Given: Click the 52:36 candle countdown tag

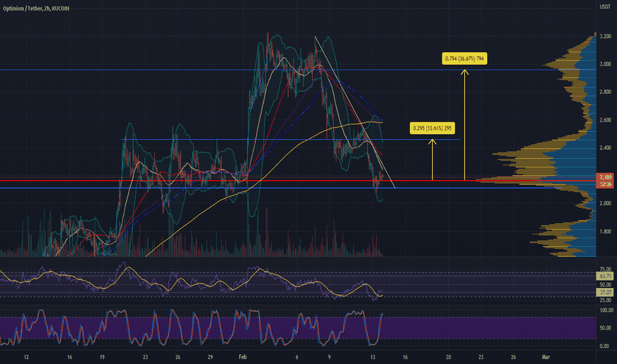Looking at the screenshot, I should click(605, 184).
